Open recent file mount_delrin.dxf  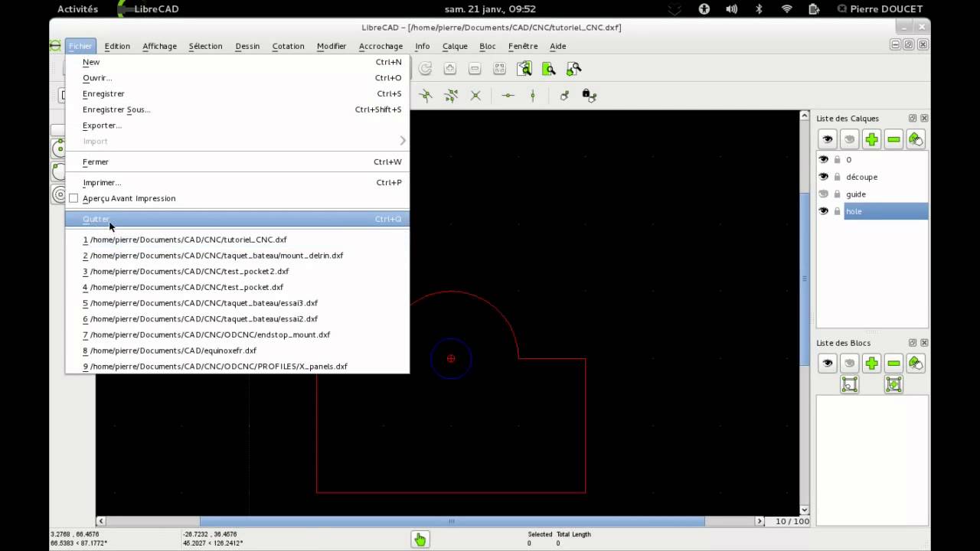(237, 256)
